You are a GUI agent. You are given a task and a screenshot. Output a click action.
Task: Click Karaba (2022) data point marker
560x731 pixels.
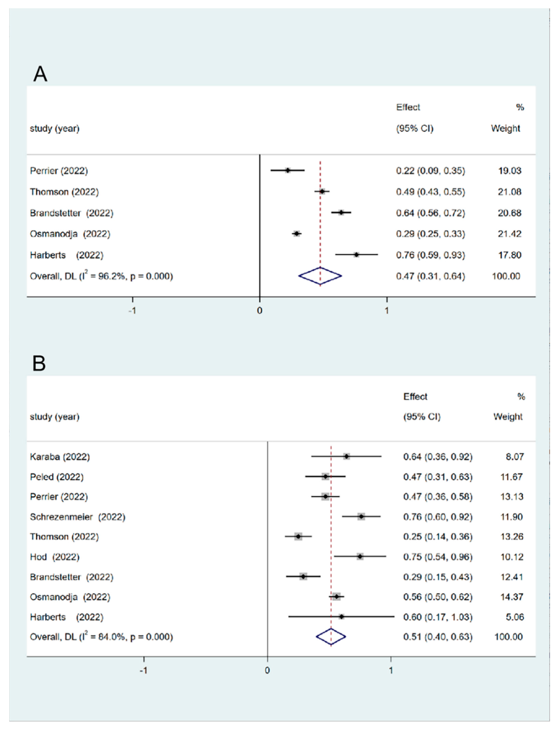click(x=347, y=457)
